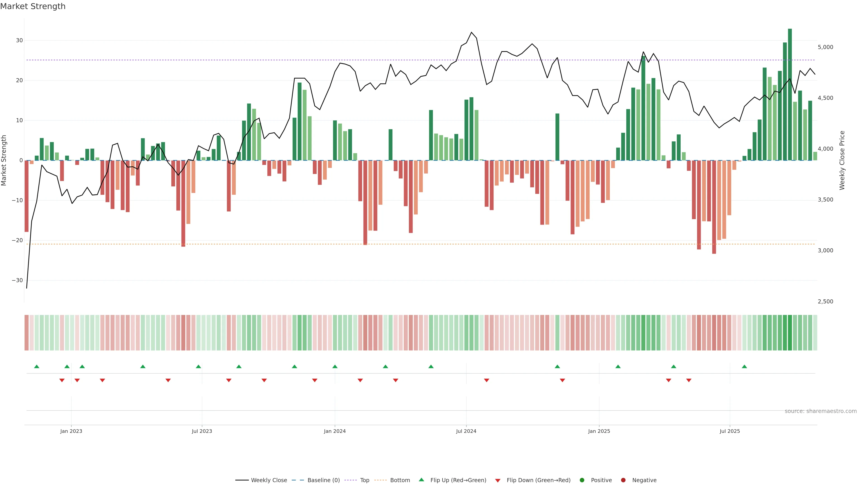Click the Negative red circle legend icon
The image size is (868, 488).
pos(623,480)
